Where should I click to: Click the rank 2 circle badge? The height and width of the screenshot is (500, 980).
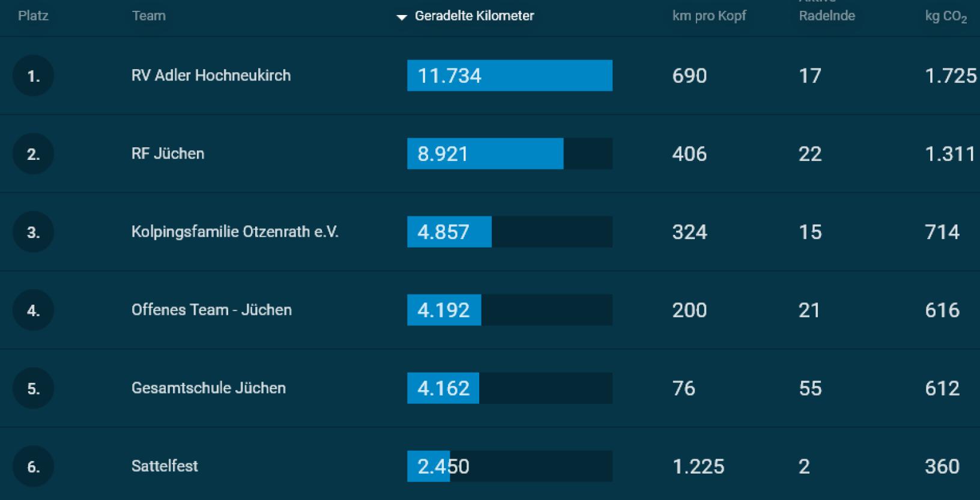tap(33, 154)
